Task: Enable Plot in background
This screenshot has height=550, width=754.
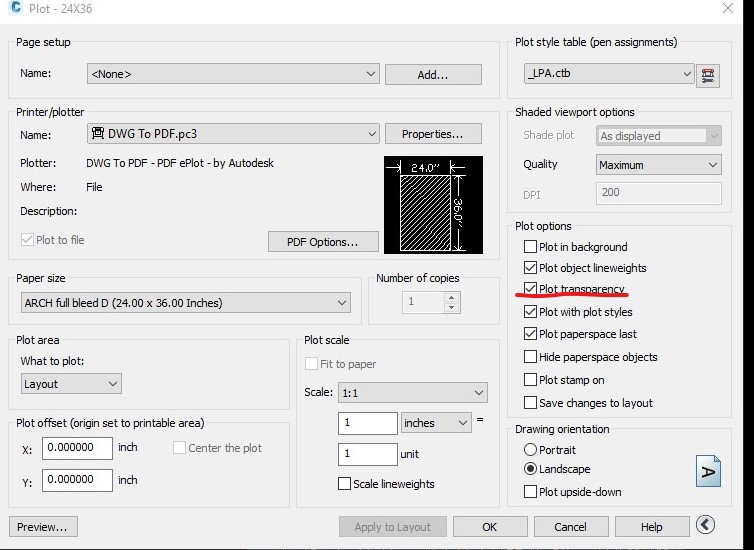Action: [x=530, y=247]
